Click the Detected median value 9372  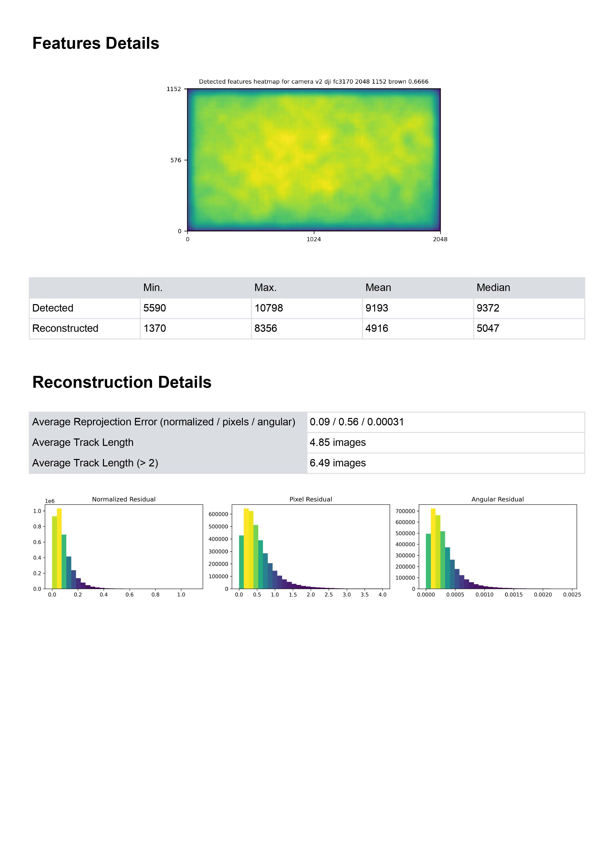point(488,308)
